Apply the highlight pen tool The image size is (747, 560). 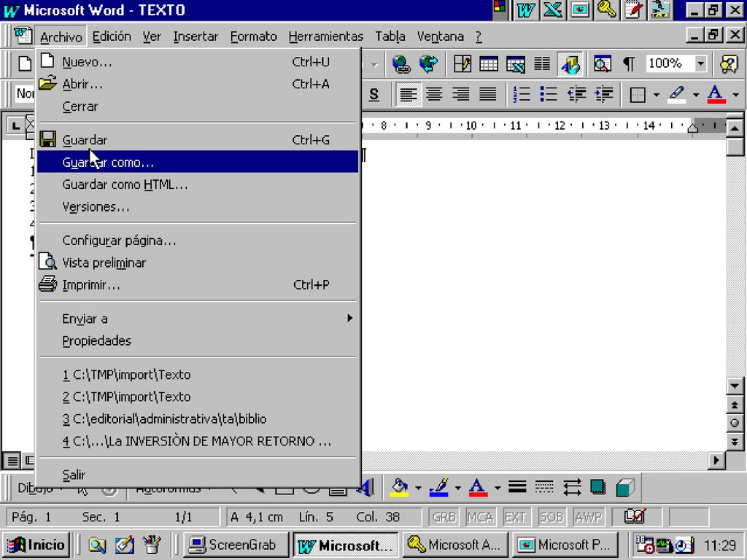677,94
